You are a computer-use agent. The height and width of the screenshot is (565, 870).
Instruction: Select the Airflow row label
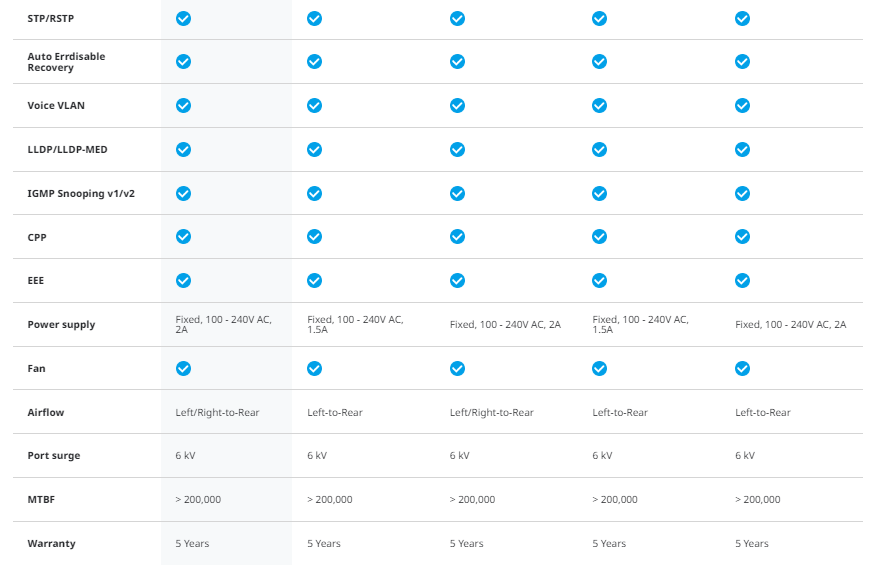click(x=46, y=412)
